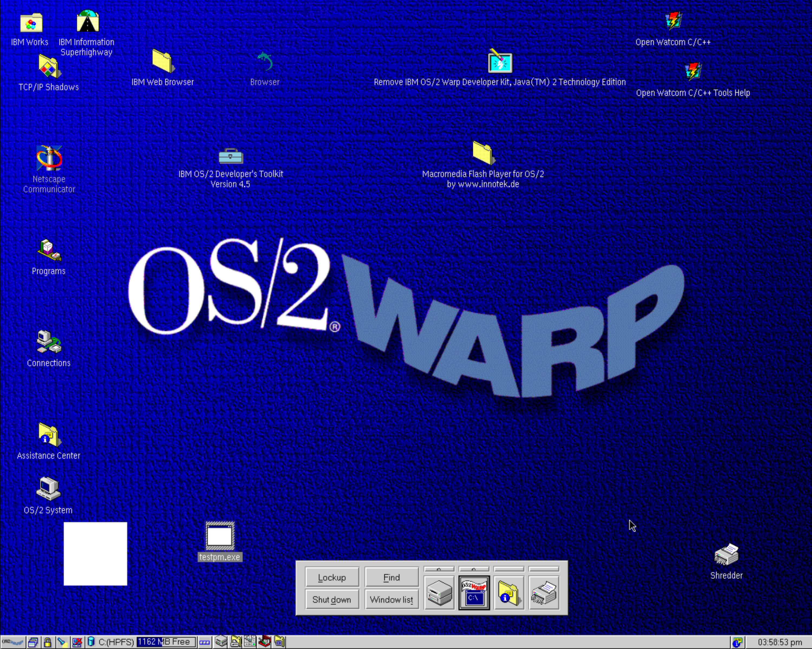Click the shutdown computer icon in WarpCenter
The width and height of the screenshot is (812, 649).
coord(77,642)
